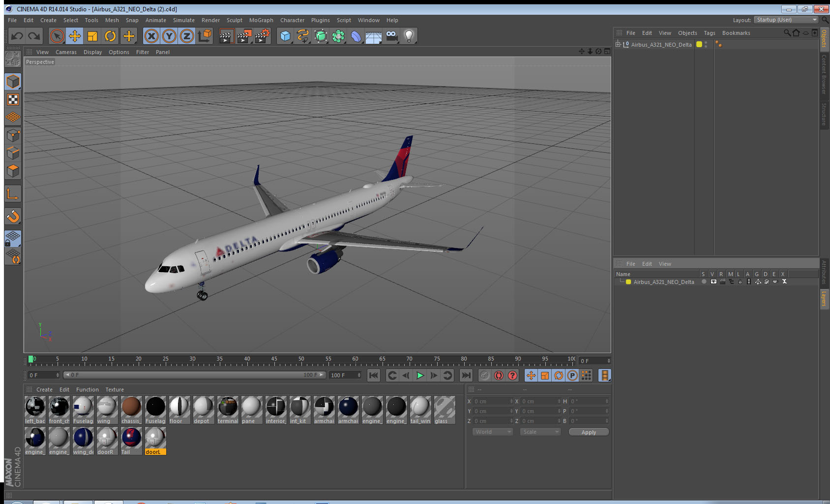Image resolution: width=830 pixels, height=504 pixels.
Task: Select the Rotate tool in the top toolbar
Action: 110,36
